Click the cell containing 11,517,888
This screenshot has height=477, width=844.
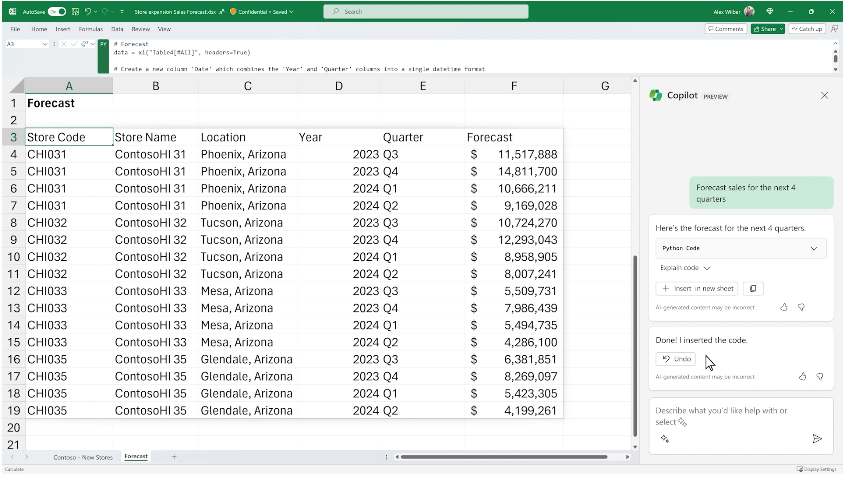tap(514, 155)
